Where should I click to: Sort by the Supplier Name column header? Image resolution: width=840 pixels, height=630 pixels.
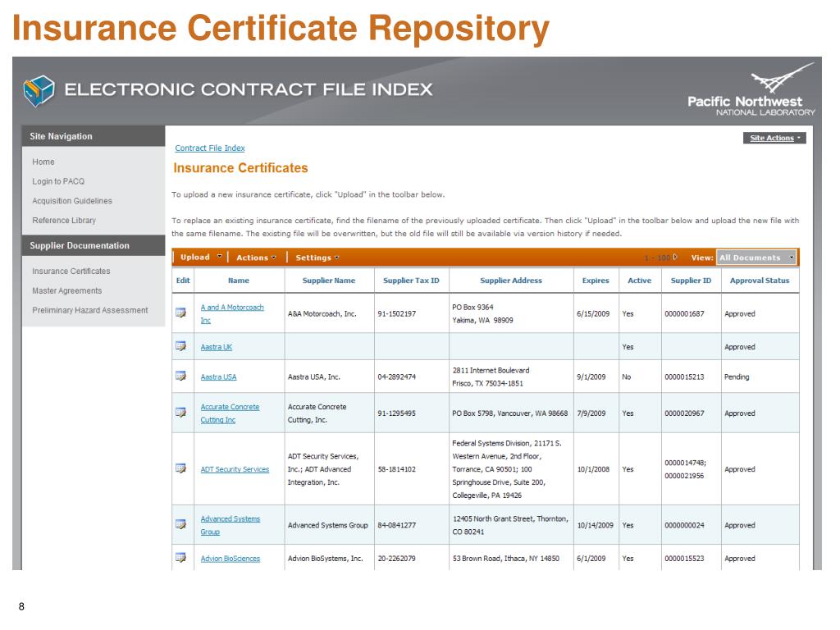tap(329, 281)
